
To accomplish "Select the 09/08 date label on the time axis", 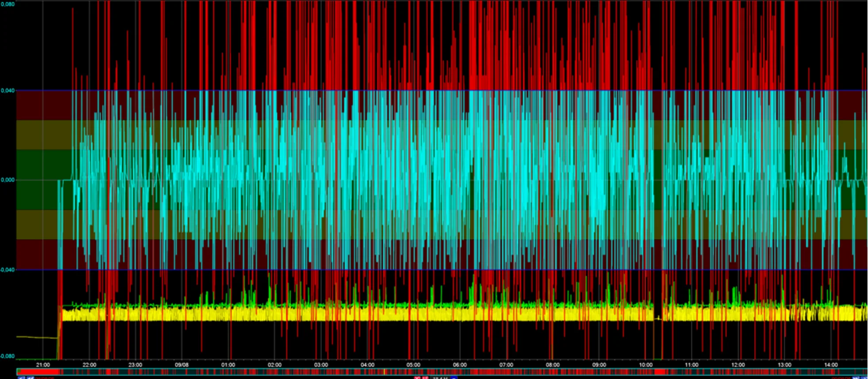I will point(182,365).
